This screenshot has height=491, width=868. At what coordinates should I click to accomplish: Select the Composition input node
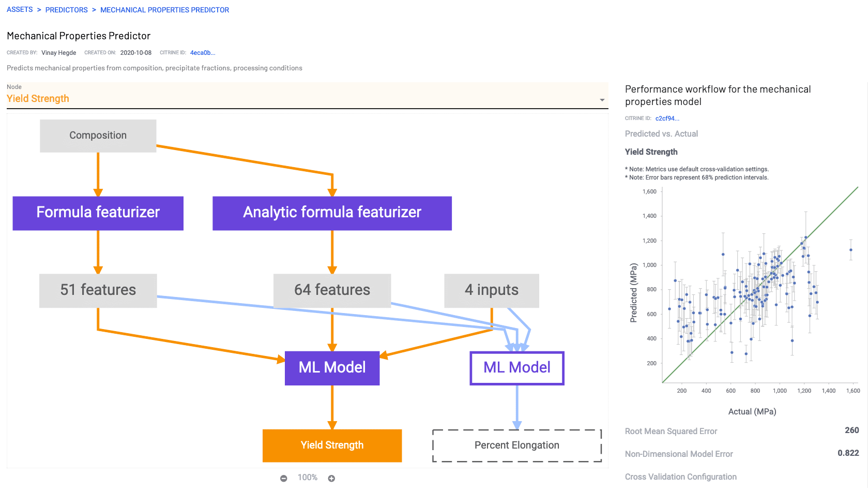click(98, 135)
